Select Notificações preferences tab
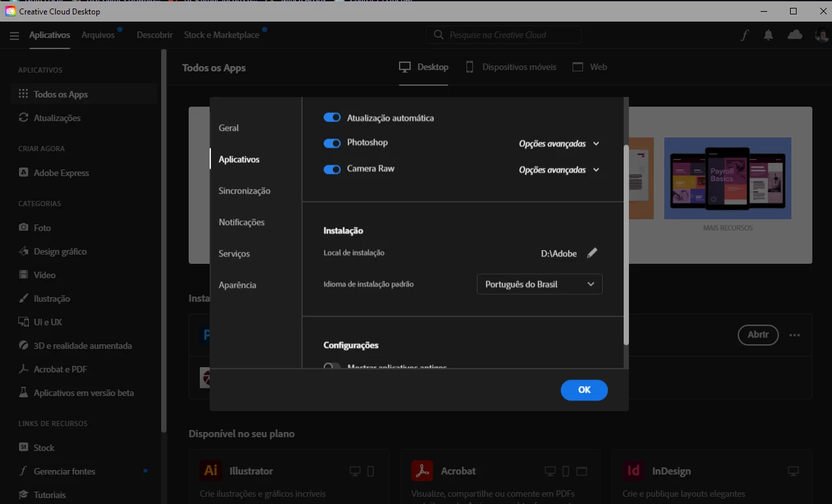Screen dimensions: 832x504 click(x=242, y=223)
